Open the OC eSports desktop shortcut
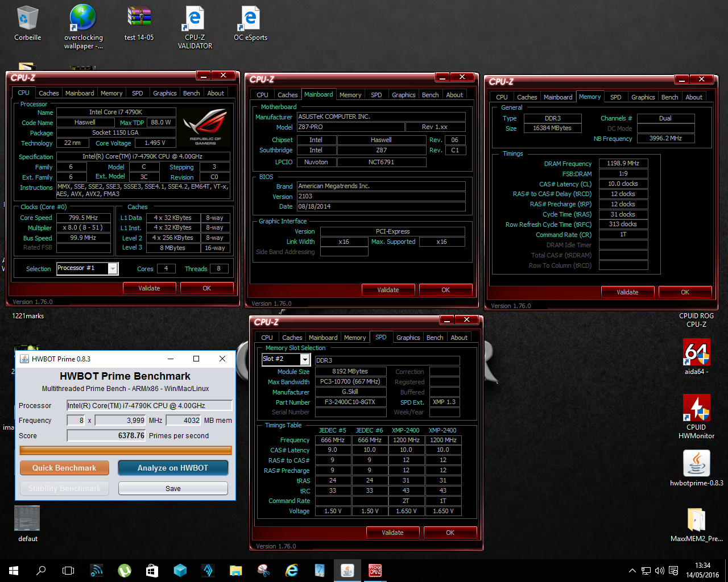728x582 pixels. click(250, 23)
